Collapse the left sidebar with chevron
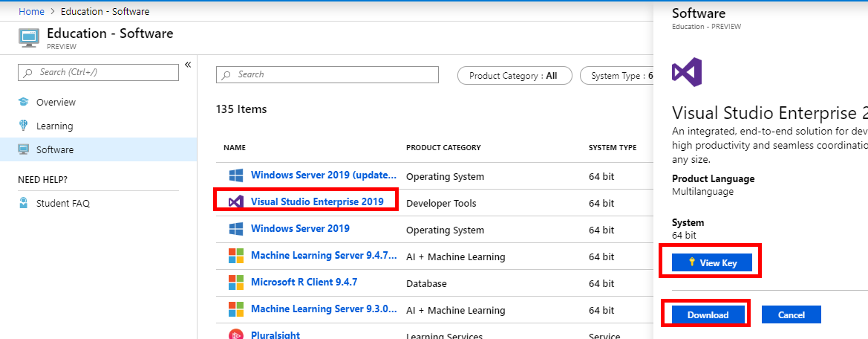868x339 pixels. pyautogui.click(x=188, y=65)
